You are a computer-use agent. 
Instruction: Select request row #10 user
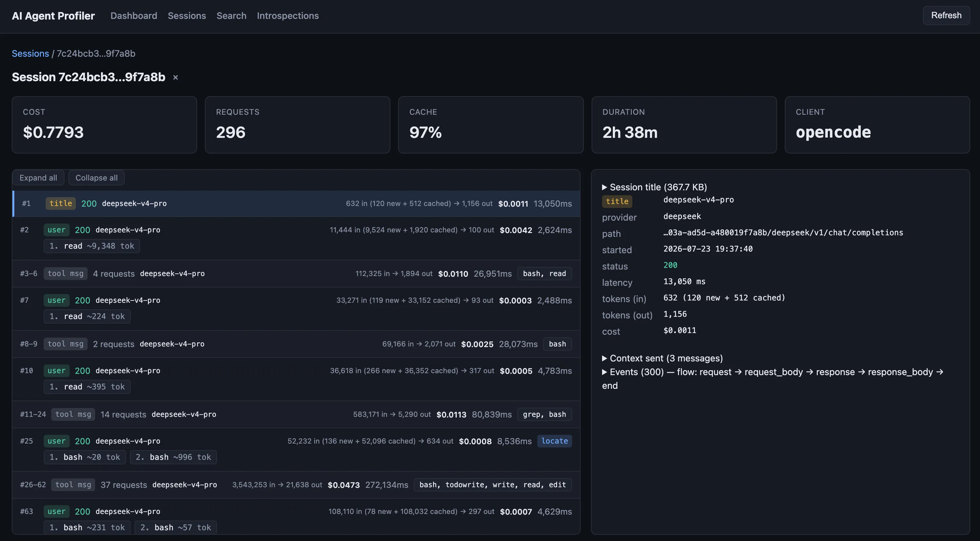[296, 379]
